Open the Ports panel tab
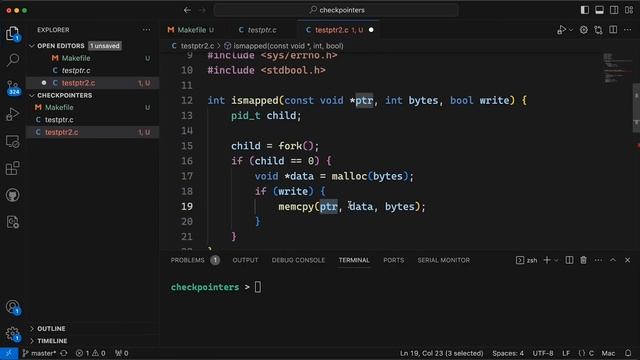The height and width of the screenshot is (360, 640). pyautogui.click(x=393, y=260)
